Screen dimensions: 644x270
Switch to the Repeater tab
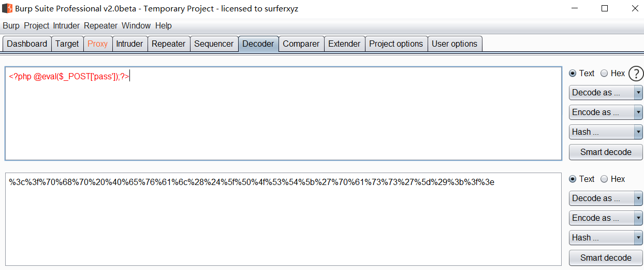click(x=168, y=44)
